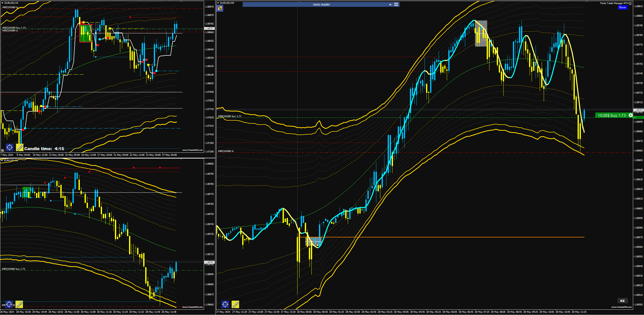
Task: Click the smiley face beside Forex Trade Manager
Action: [630, 3]
